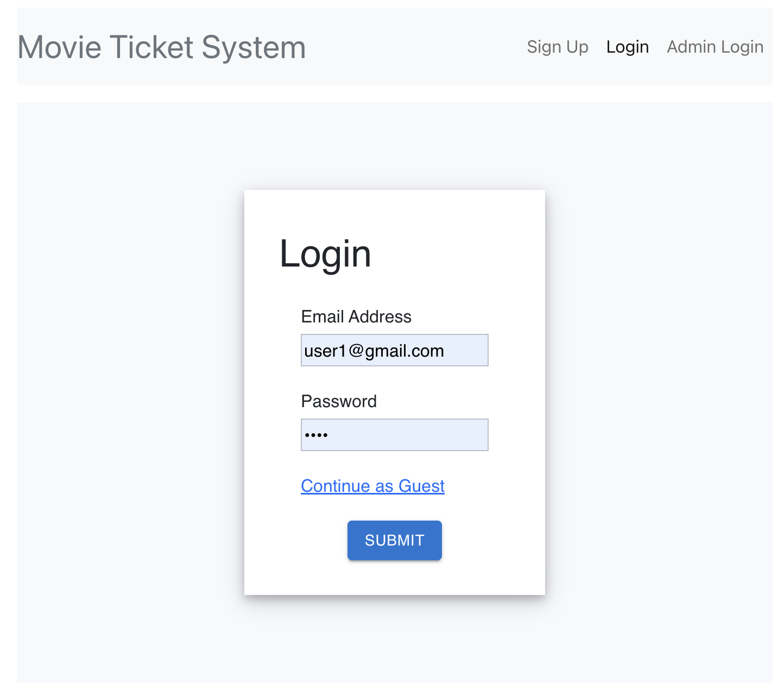Image resolution: width=784 pixels, height=697 pixels.
Task: Click the Movie Ticket System brand title
Action: point(162,47)
